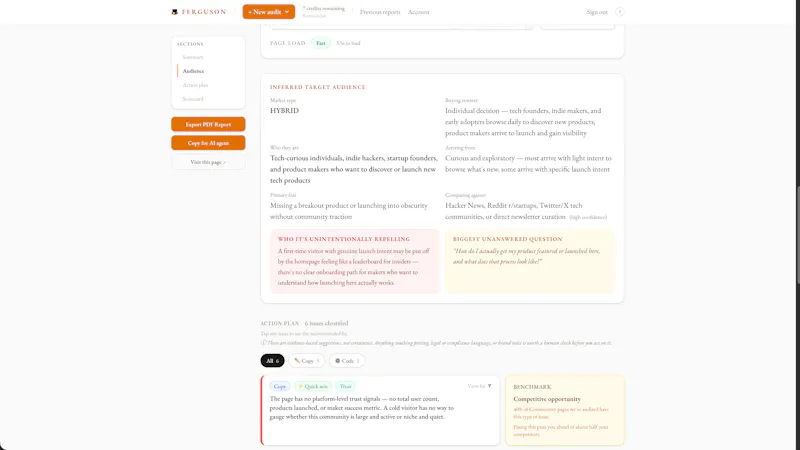The height and width of the screenshot is (450, 800).
Task: Click the Who it's unintentionally repelling card
Action: coord(355,261)
